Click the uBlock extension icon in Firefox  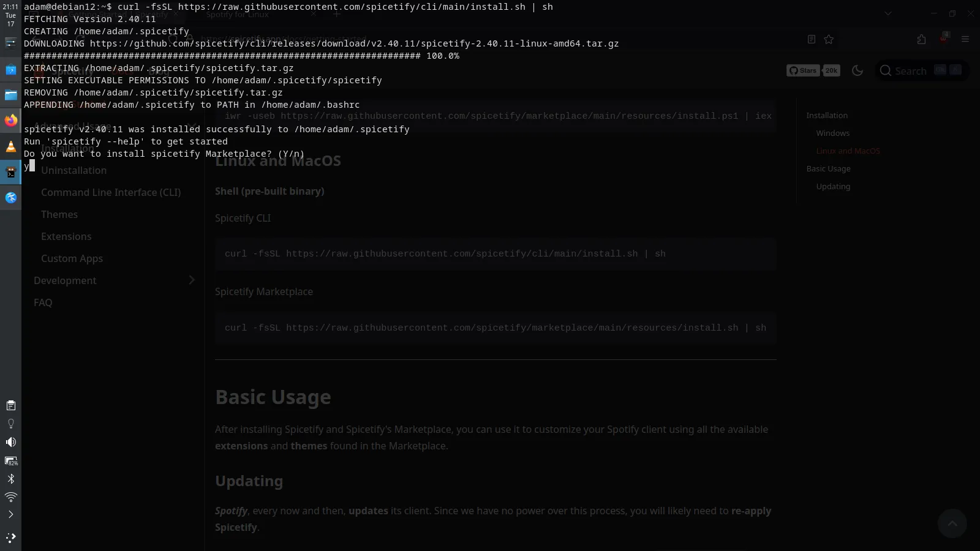point(943,38)
